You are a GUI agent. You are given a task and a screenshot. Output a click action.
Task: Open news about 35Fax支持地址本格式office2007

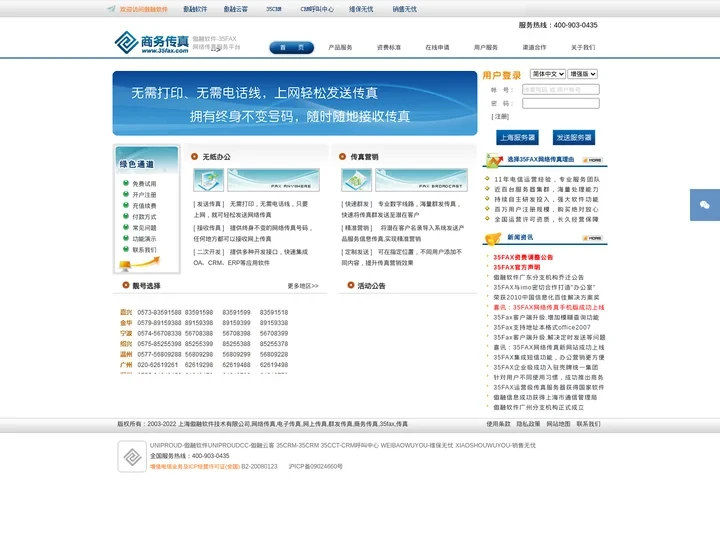tap(542, 327)
